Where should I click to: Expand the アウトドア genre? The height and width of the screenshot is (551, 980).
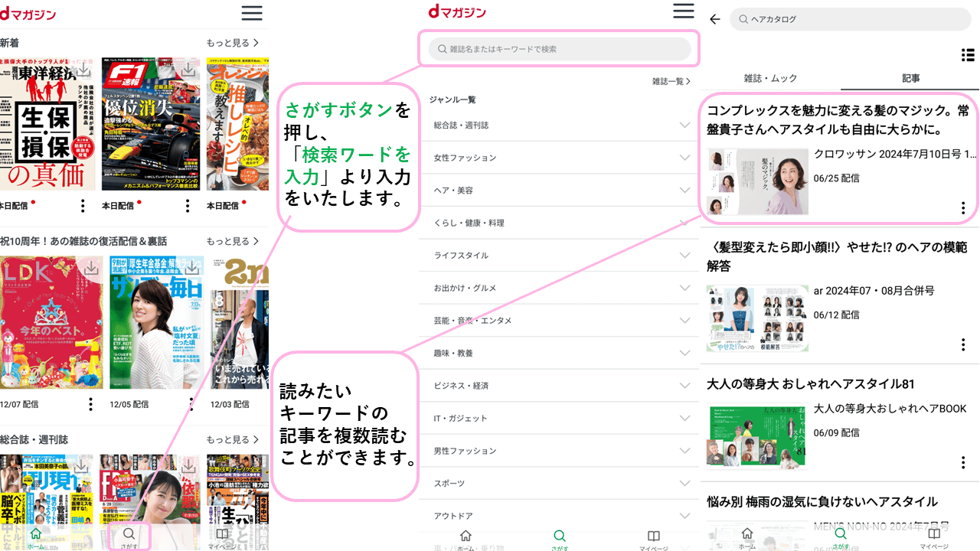pyautogui.click(x=685, y=516)
